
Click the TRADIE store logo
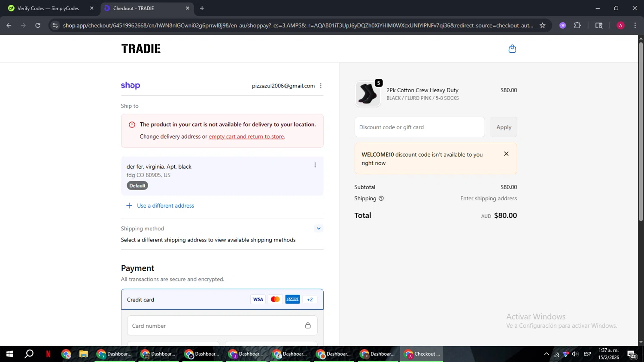coord(141,48)
